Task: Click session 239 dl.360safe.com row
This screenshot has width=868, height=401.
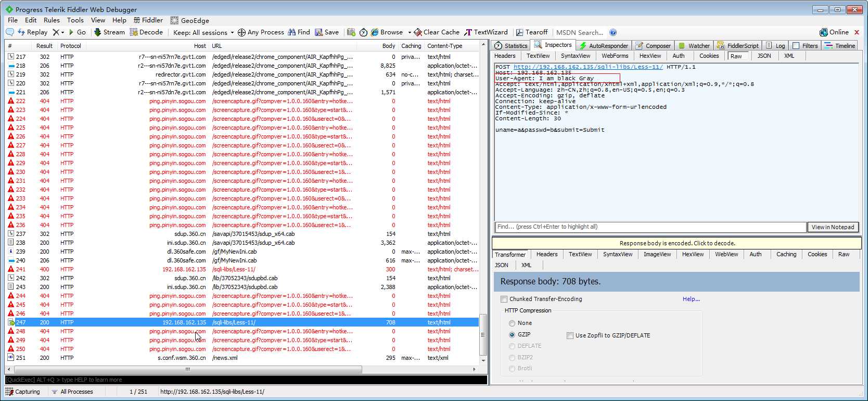Action: pyautogui.click(x=242, y=252)
